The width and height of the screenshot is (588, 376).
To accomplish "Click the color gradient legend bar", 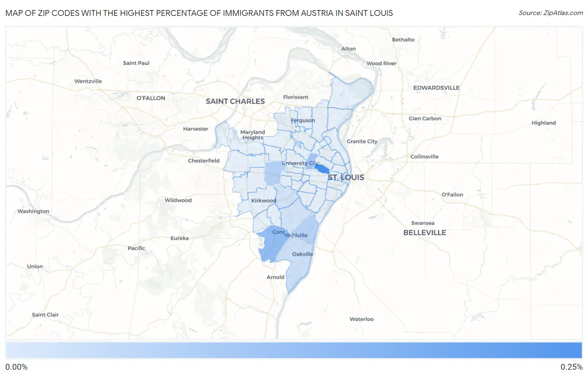I will click(294, 350).
